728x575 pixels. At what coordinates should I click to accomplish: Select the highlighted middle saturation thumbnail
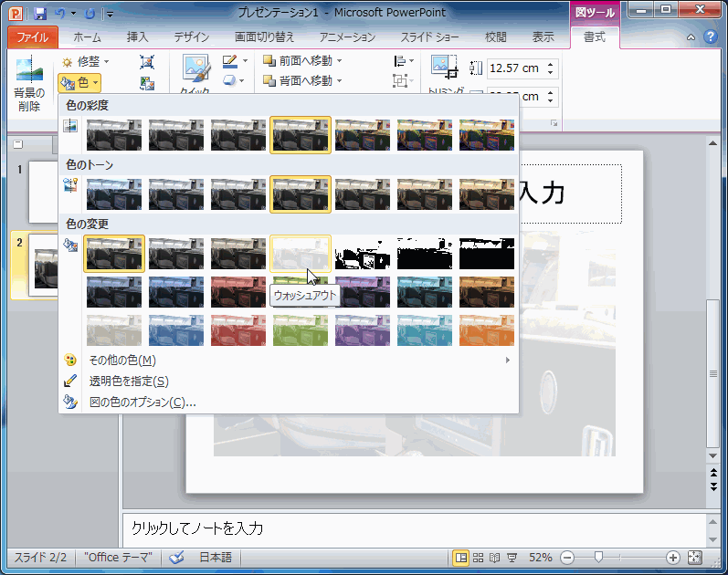301,135
